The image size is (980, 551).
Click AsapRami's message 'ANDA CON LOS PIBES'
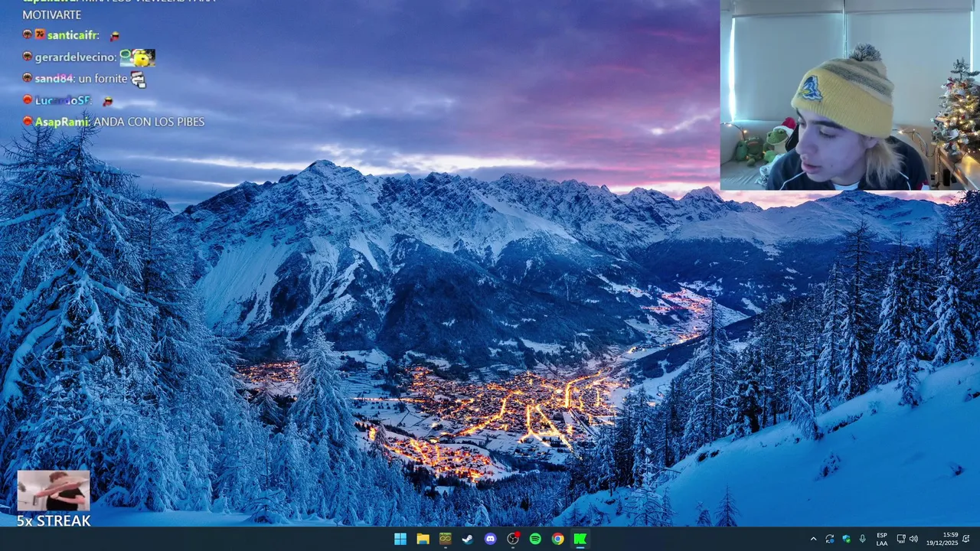click(x=149, y=122)
